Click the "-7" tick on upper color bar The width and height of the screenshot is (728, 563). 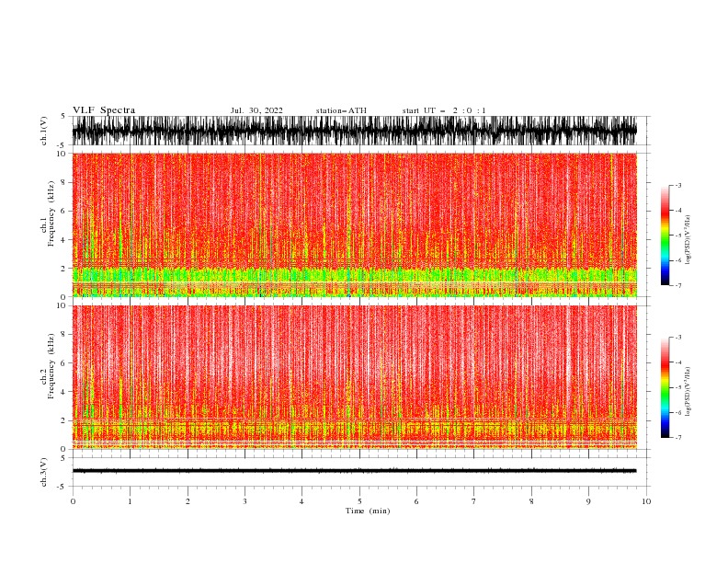coord(678,285)
